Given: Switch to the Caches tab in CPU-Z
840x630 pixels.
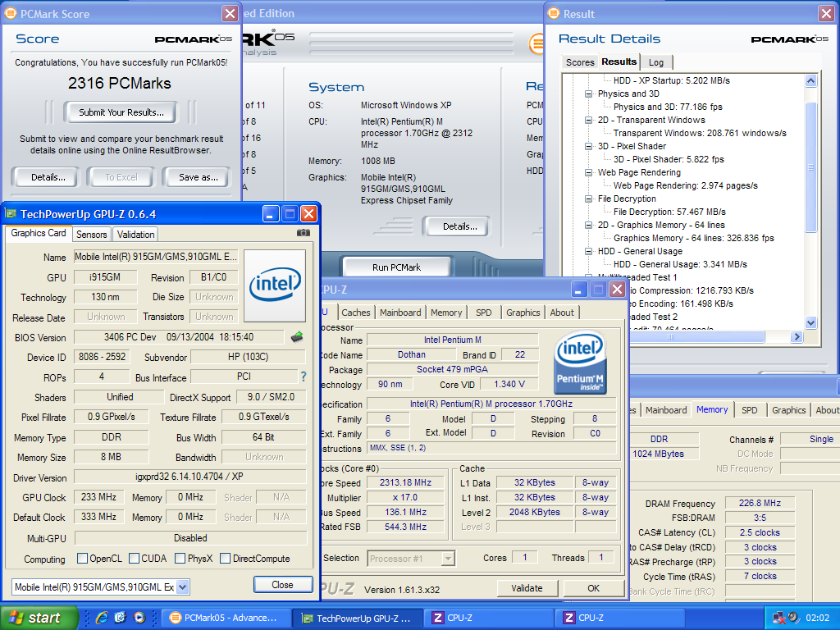Looking at the screenshot, I should coord(356,313).
